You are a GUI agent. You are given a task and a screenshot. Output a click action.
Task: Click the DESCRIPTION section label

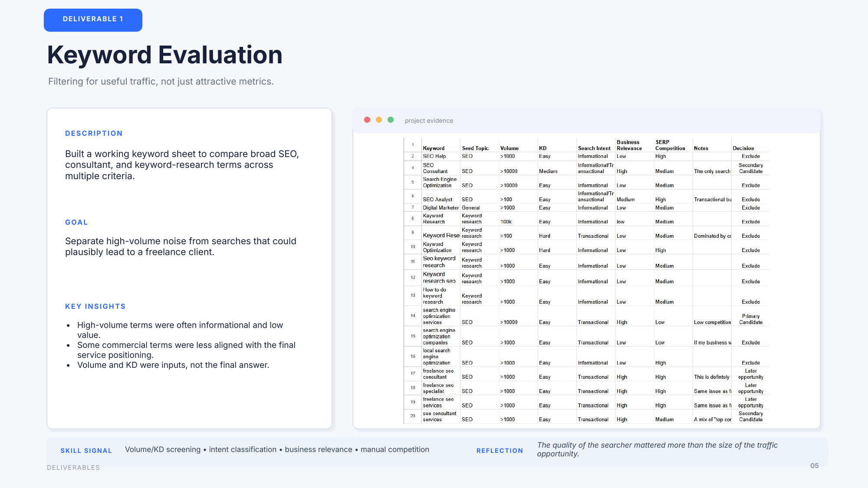point(94,133)
